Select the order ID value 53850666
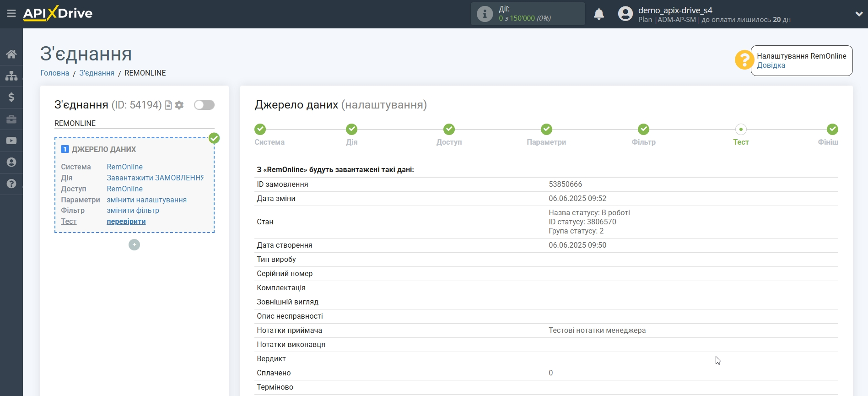 coord(566,184)
